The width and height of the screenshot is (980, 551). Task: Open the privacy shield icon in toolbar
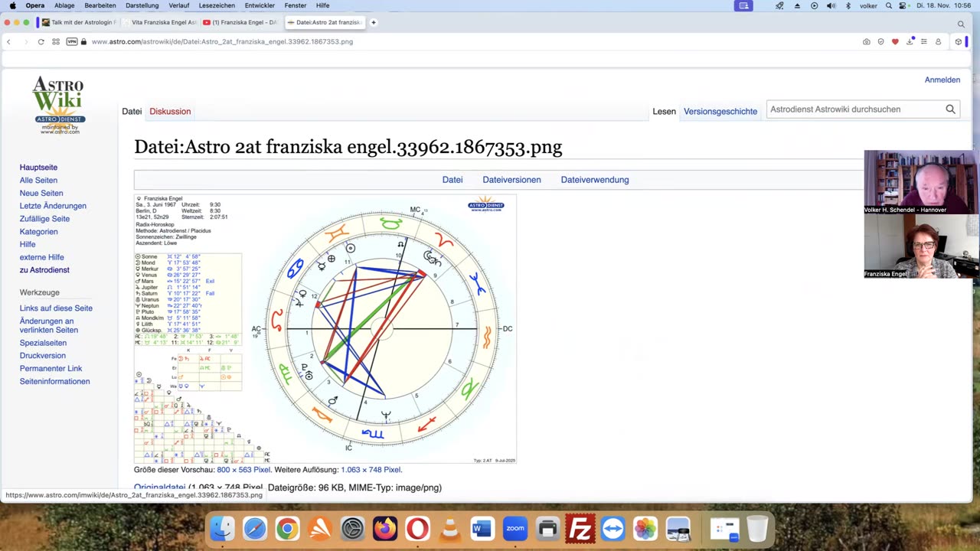point(880,41)
